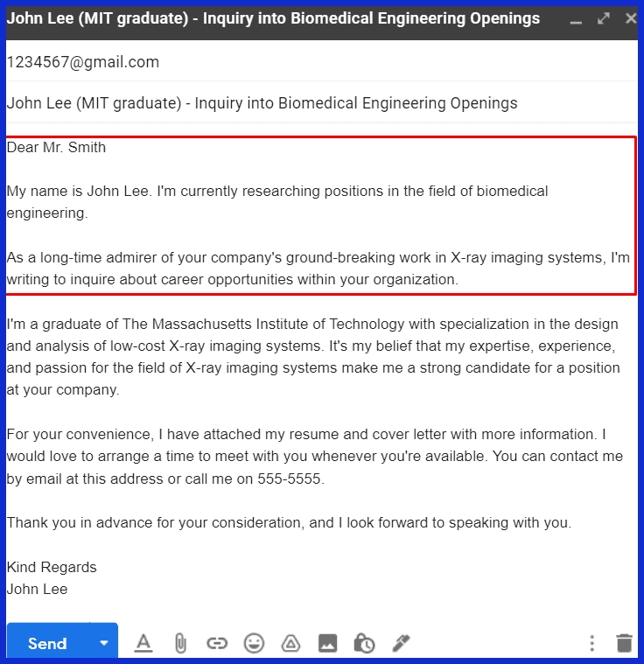Viewport: 644px width, 664px height.
Task: Open the emoji picker
Action: pyautogui.click(x=254, y=643)
